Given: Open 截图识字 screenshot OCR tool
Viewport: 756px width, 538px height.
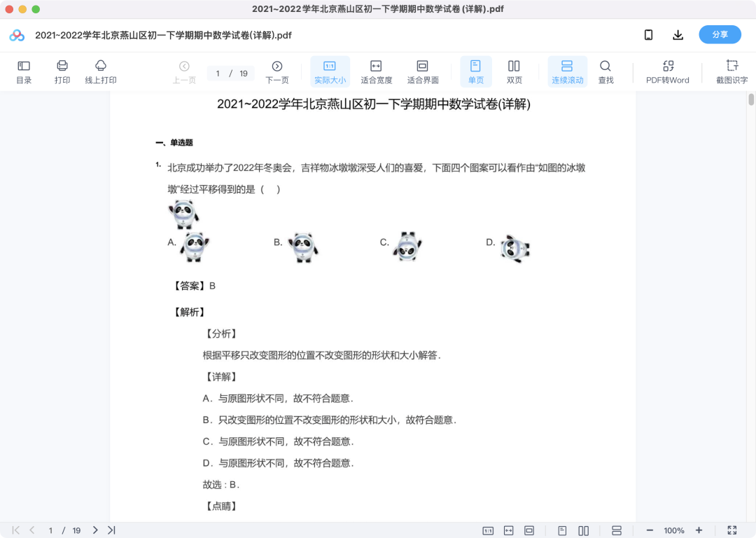Looking at the screenshot, I should pos(732,72).
